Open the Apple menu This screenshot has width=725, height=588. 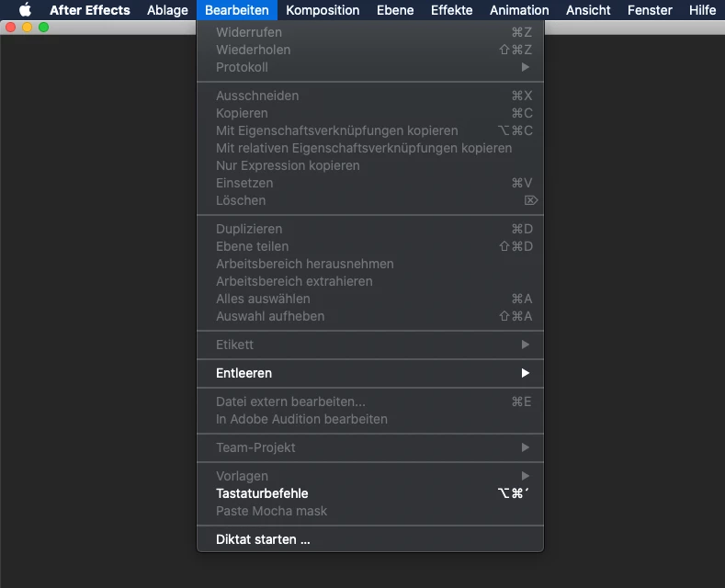[25, 10]
